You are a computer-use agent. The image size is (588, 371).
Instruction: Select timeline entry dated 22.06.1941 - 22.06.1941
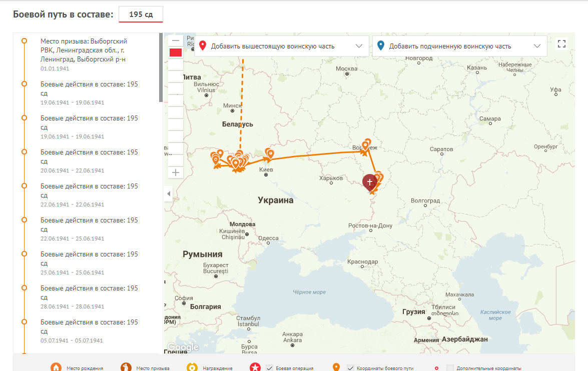pos(89,195)
